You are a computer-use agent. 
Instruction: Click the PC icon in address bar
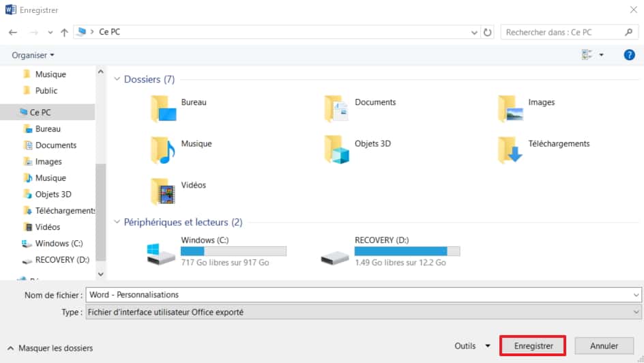tap(81, 31)
